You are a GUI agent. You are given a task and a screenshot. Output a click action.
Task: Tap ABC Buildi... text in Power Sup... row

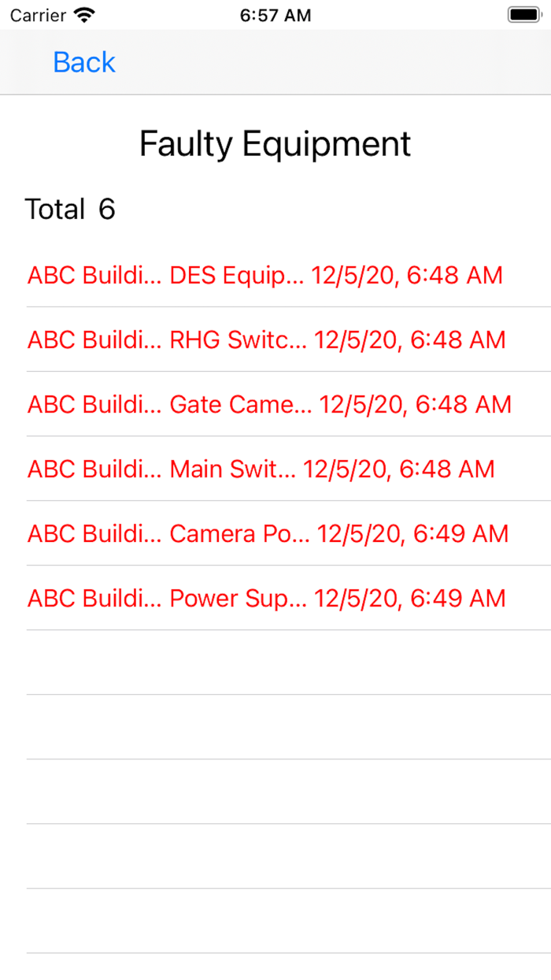pos(94,598)
